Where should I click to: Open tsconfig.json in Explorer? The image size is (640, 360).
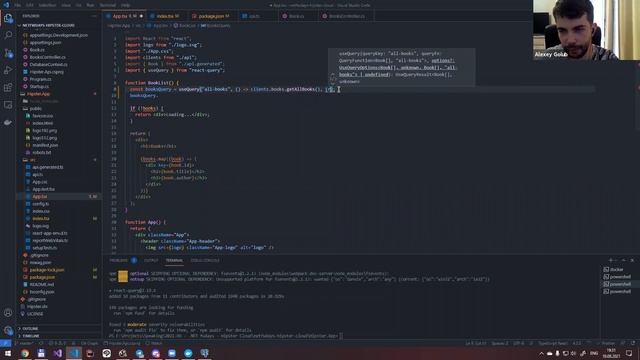pyautogui.click(x=42, y=292)
